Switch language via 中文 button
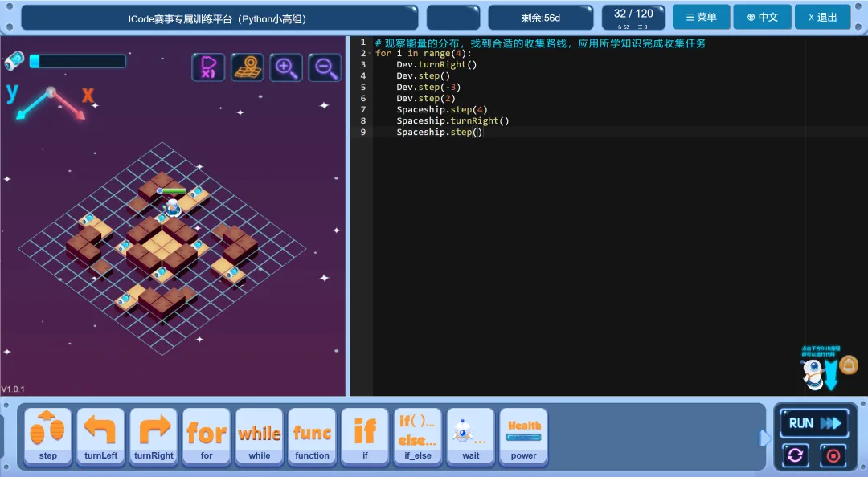Screen dimensions: 868x477 point(762,17)
